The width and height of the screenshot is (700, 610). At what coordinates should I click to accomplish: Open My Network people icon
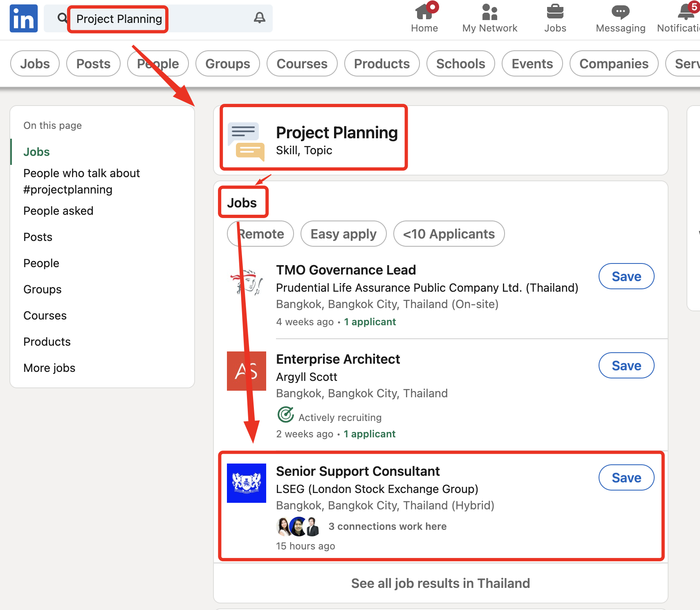[489, 12]
